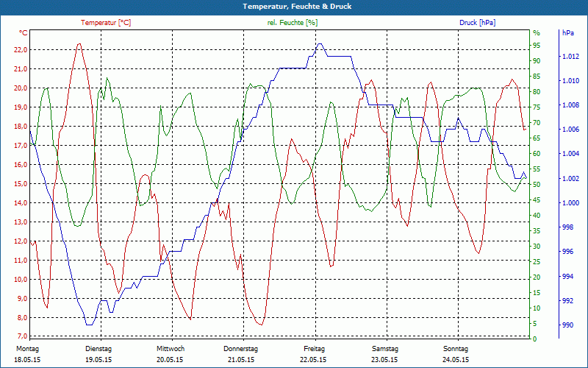Click the '95' humidity axis value

point(537,46)
